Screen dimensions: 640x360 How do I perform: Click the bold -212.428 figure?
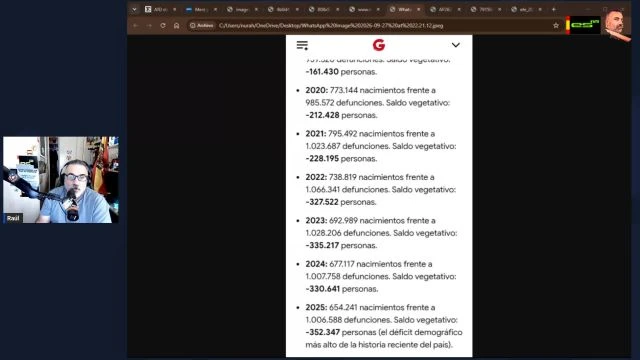tap(322, 115)
